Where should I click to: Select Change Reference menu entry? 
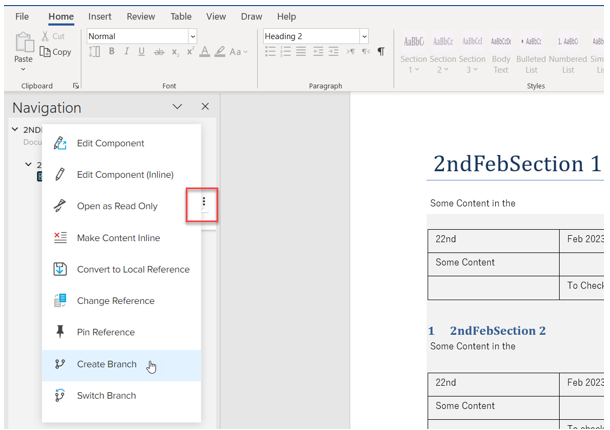pos(121,301)
